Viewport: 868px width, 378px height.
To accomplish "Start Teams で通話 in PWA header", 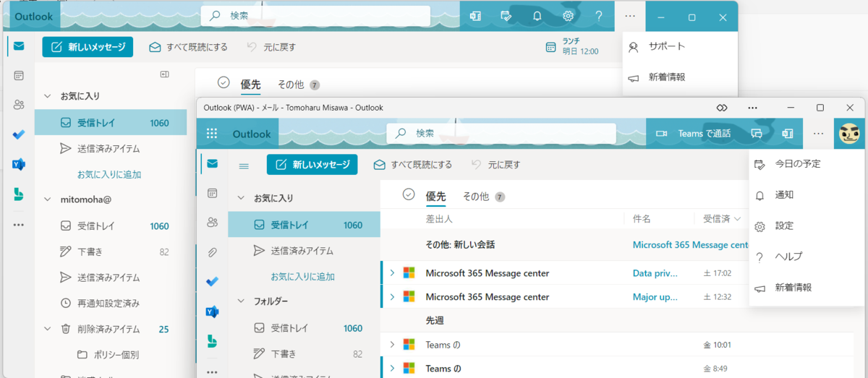I will (693, 134).
